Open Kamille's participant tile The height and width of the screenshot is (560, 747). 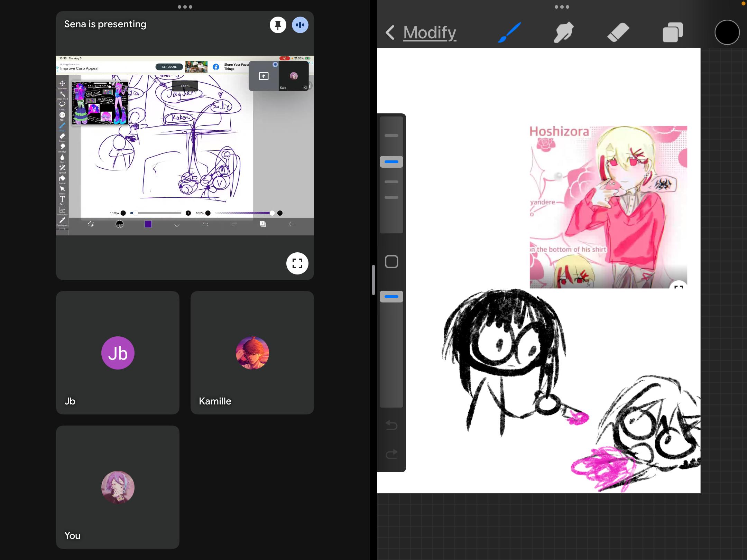point(252,353)
